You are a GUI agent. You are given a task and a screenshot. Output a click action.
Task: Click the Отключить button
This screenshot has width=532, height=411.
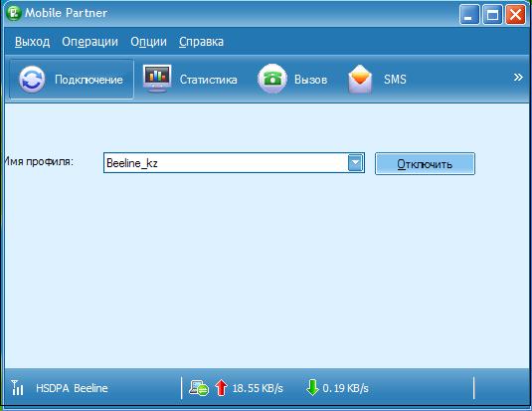coord(425,164)
